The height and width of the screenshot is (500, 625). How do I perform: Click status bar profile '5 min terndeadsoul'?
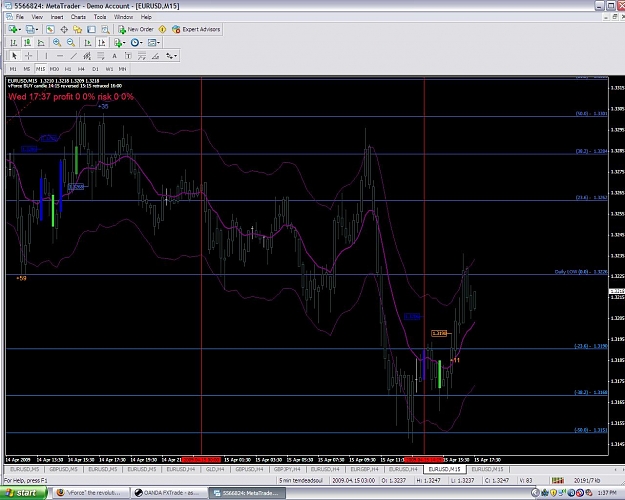301,480
